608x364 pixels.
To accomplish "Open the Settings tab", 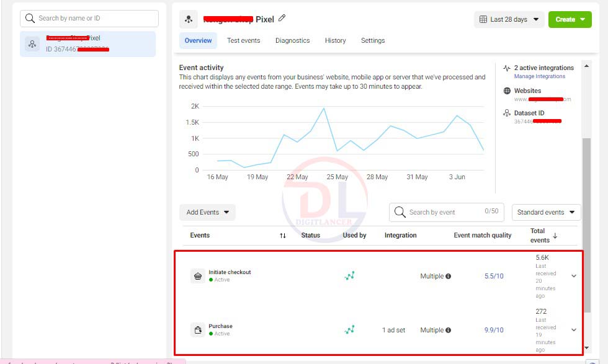I will click(373, 41).
